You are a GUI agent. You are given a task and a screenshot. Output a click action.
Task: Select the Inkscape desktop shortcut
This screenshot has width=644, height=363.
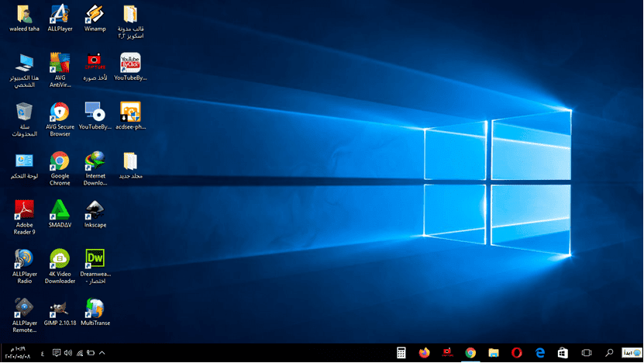95,214
